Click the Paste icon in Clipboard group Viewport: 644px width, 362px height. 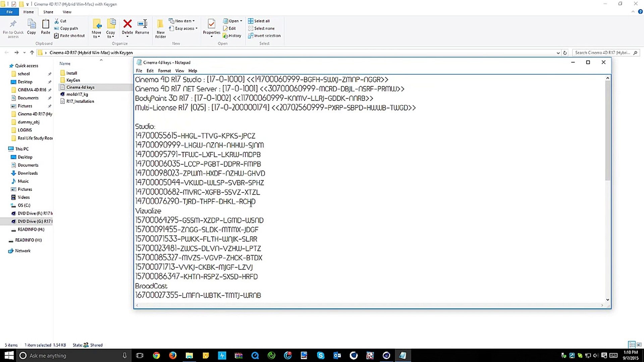click(x=45, y=24)
